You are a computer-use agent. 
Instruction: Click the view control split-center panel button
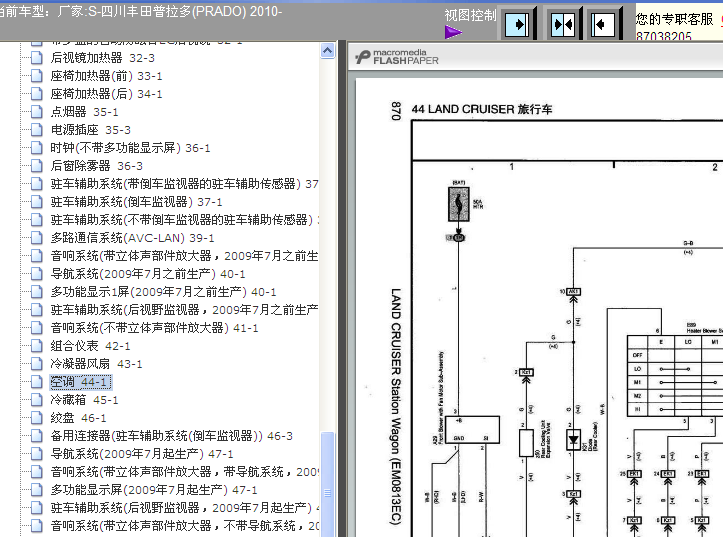[563, 24]
